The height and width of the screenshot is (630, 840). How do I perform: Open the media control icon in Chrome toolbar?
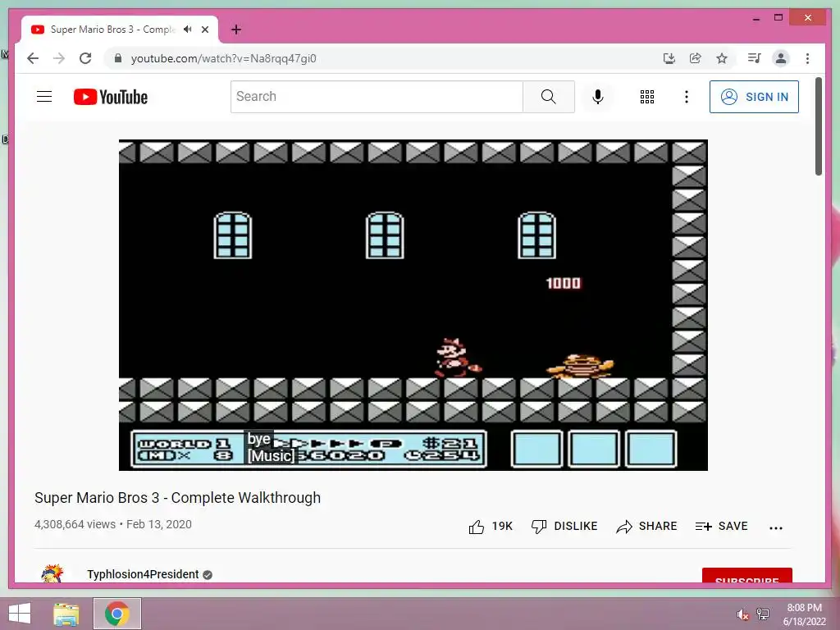tap(755, 58)
